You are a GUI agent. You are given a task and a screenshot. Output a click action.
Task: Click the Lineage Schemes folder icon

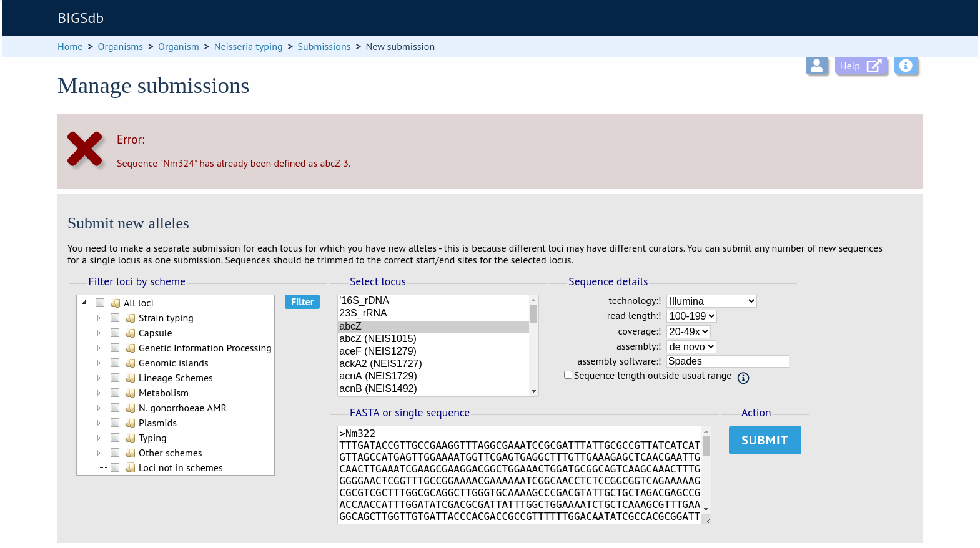[x=131, y=378]
